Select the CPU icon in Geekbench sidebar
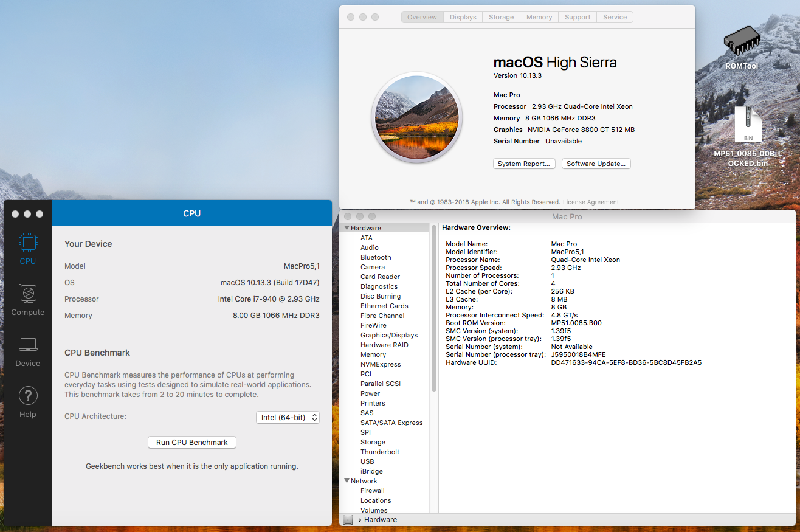 [x=27, y=243]
